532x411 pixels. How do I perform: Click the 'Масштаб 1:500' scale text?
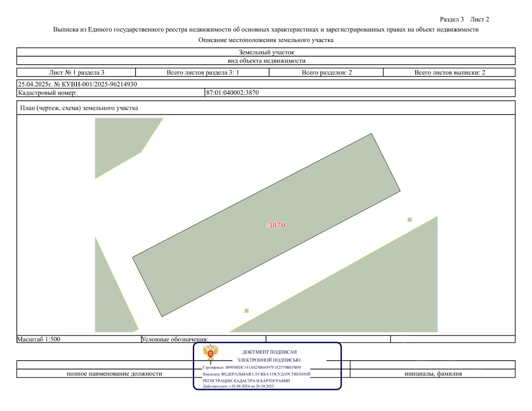39,339
